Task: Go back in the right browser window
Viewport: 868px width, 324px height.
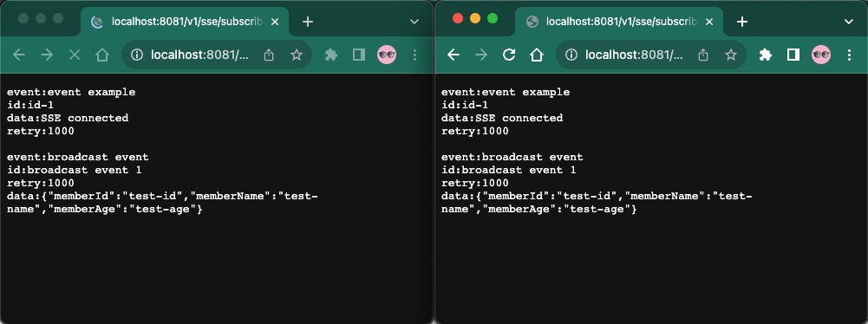Action: [x=454, y=55]
